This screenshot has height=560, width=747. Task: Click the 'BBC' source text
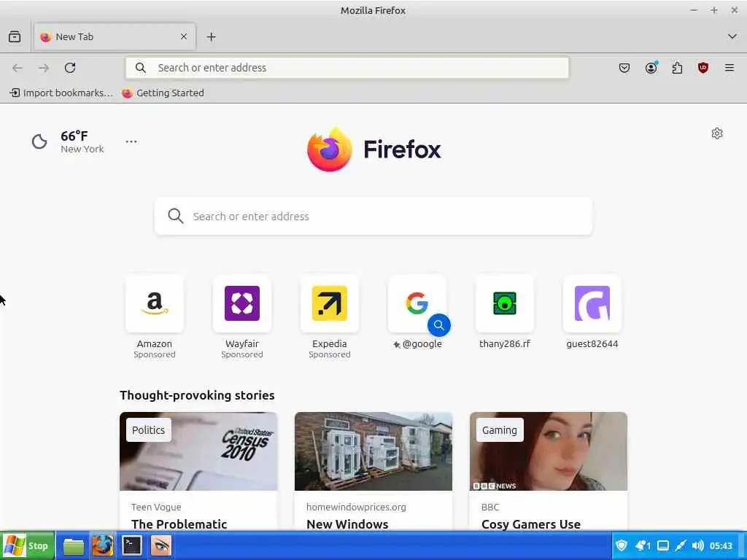coord(490,507)
